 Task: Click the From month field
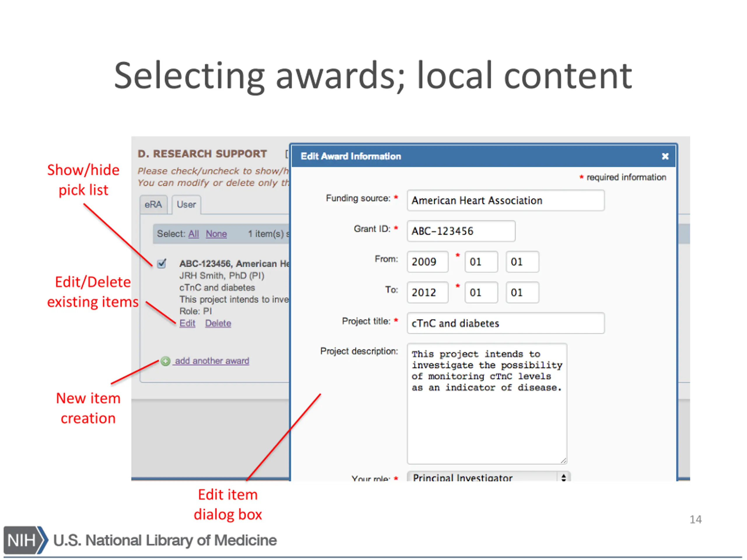481,262
